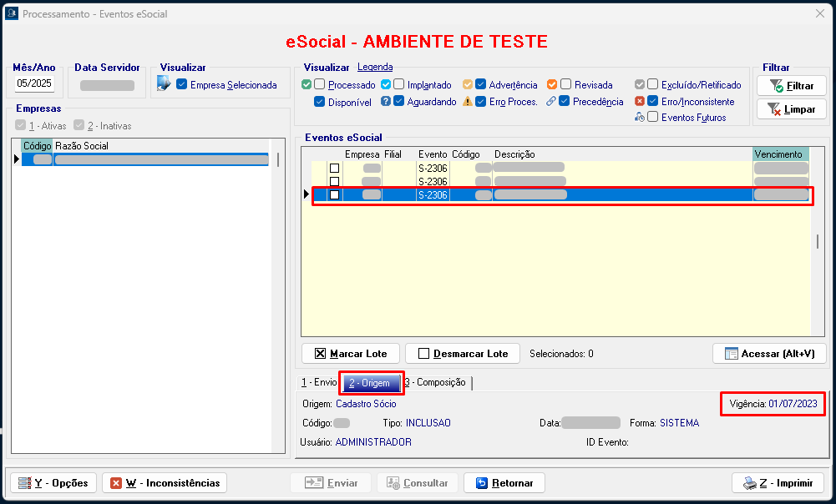Toggle the Excluído/Retificado checkbox
Screen dimensions: 836x504
(653, 85)
